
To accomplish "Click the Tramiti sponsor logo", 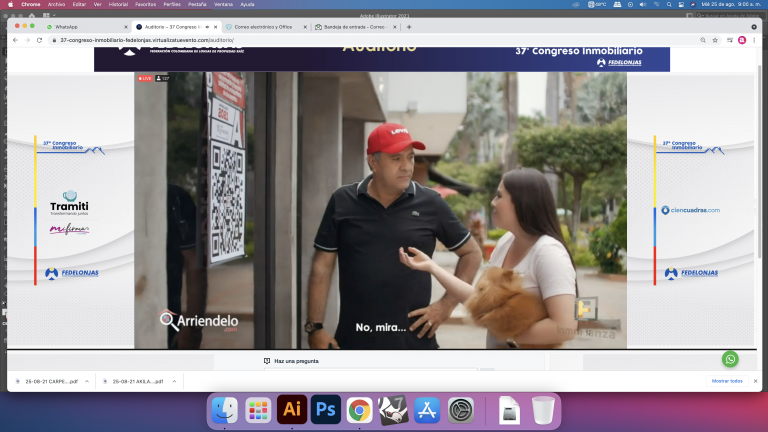I will (69, 203).
